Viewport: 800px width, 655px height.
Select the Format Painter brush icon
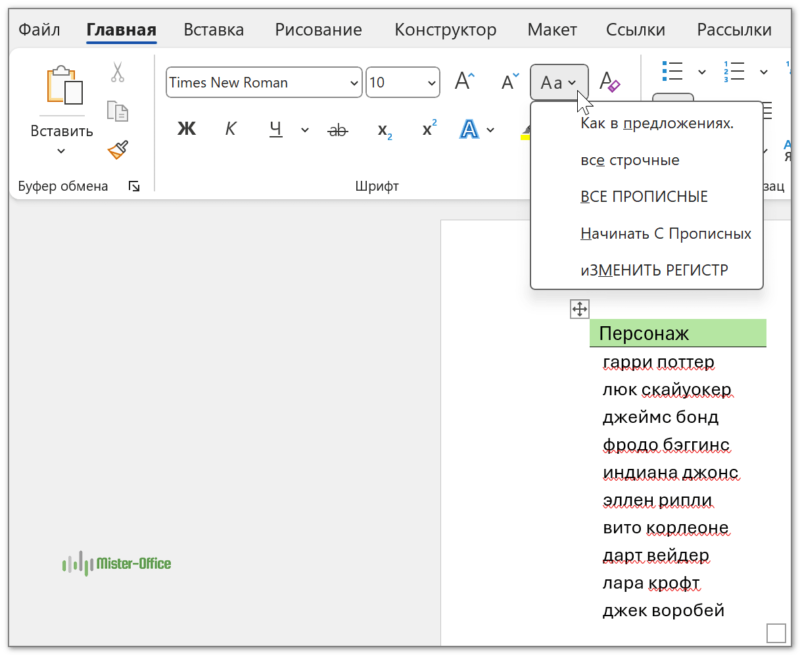[x=118, y=150]
